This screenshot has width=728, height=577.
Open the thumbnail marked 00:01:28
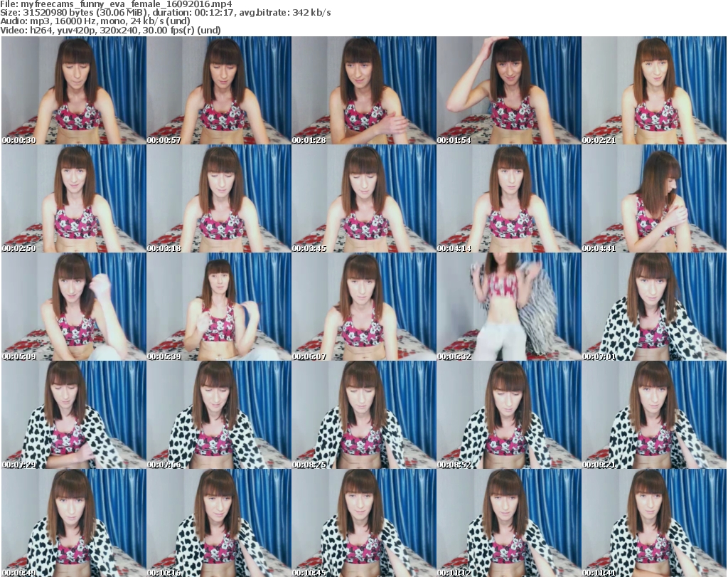(363, 90)
